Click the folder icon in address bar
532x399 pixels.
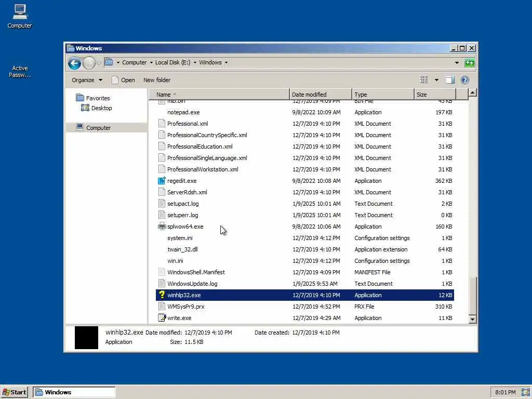click(x=109, y=62)
